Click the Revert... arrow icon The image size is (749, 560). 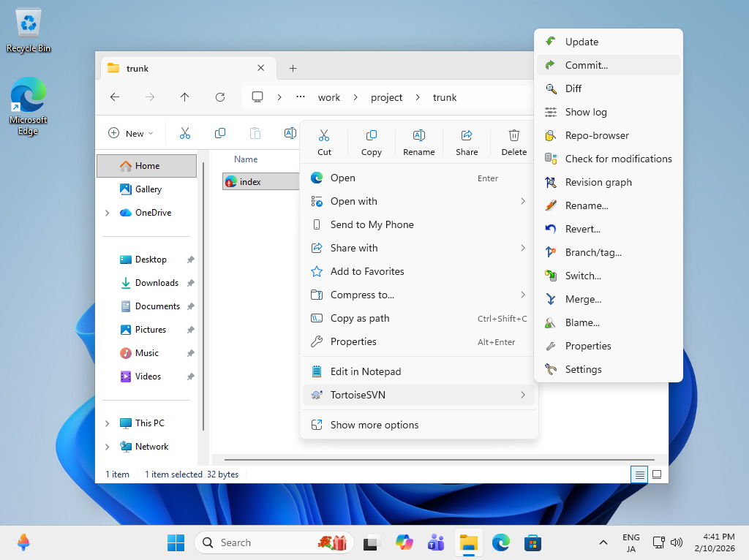click(x=550, y=229)
